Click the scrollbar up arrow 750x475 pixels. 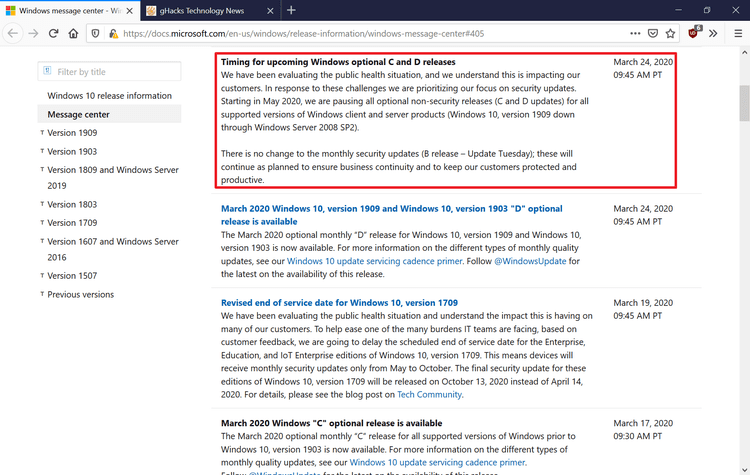pos(744,52)
